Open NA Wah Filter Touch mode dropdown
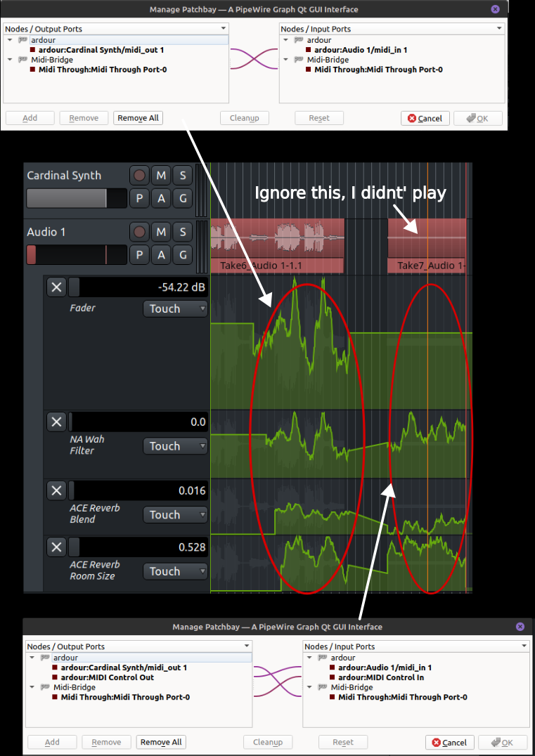Image resolution: width=535 pixels, height=756 pixels. pos(175,446)
